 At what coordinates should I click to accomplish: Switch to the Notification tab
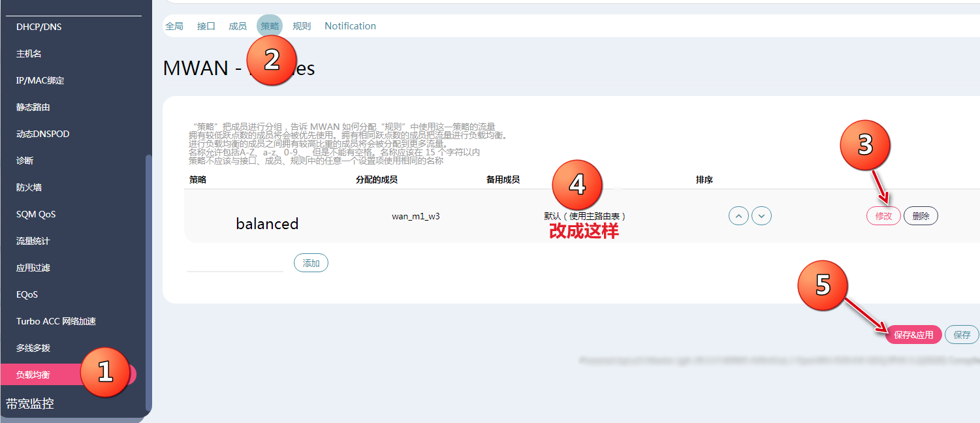[x=350, y=26]
